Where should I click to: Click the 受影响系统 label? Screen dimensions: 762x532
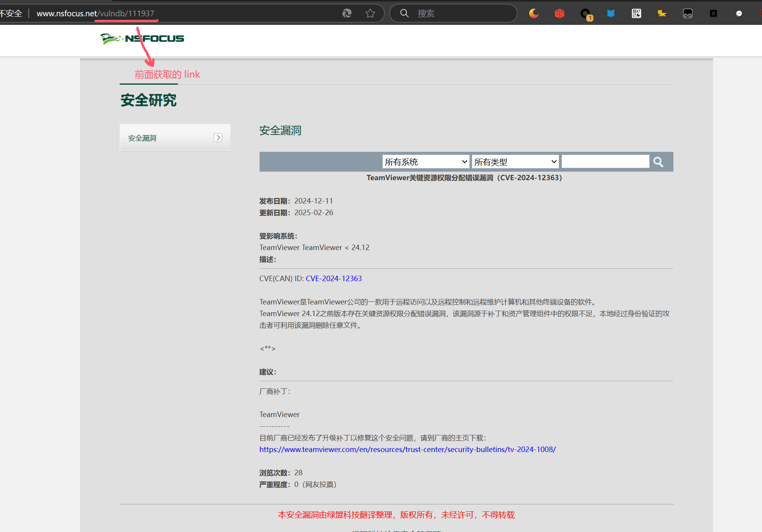pyautogui.click(x=278, y=236)
